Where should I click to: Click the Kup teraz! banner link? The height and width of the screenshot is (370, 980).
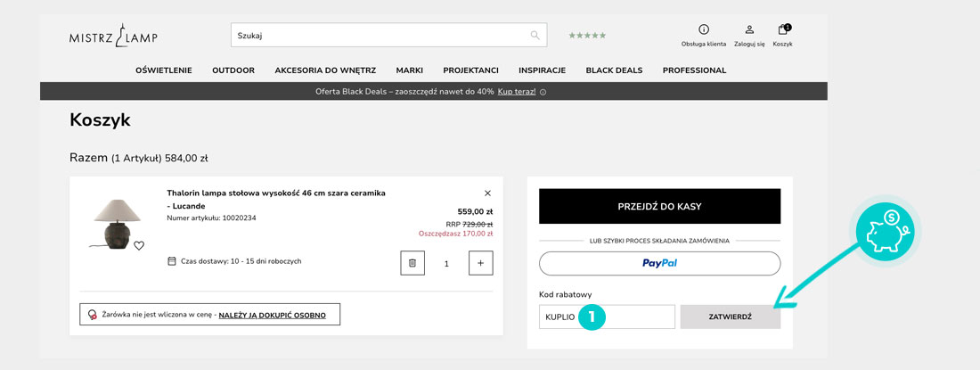pyautogui.click(x=517, y=92)
